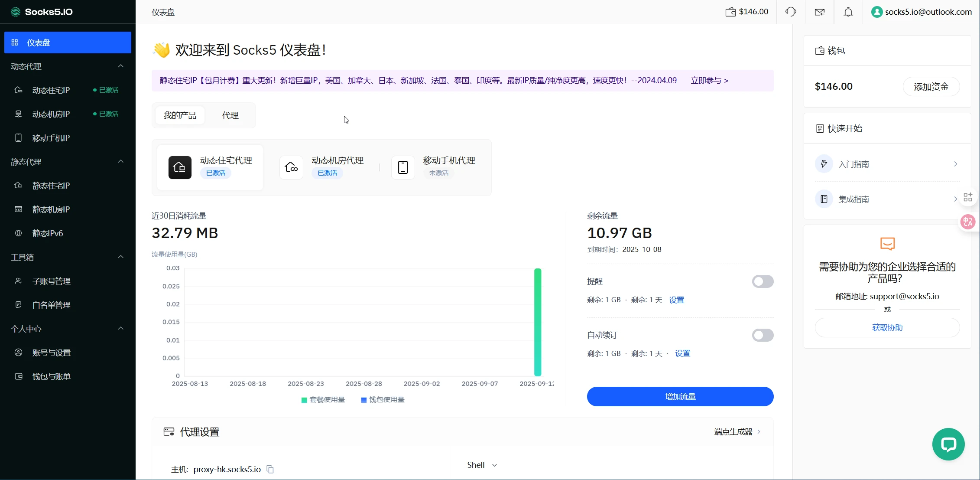Click the 2025-10-08 expiry date
980x480 pixels.
[x=642, y=250]
